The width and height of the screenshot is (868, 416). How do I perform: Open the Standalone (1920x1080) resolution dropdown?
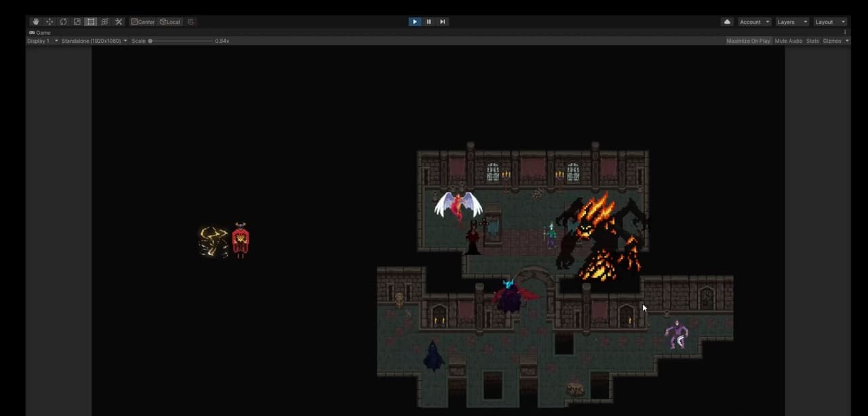(x=94, y=41)
